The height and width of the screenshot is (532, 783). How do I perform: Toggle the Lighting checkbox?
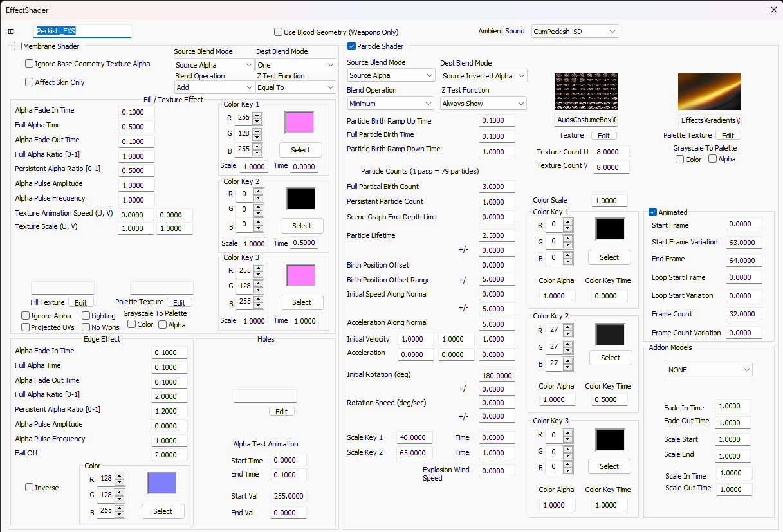click(86, 316)
